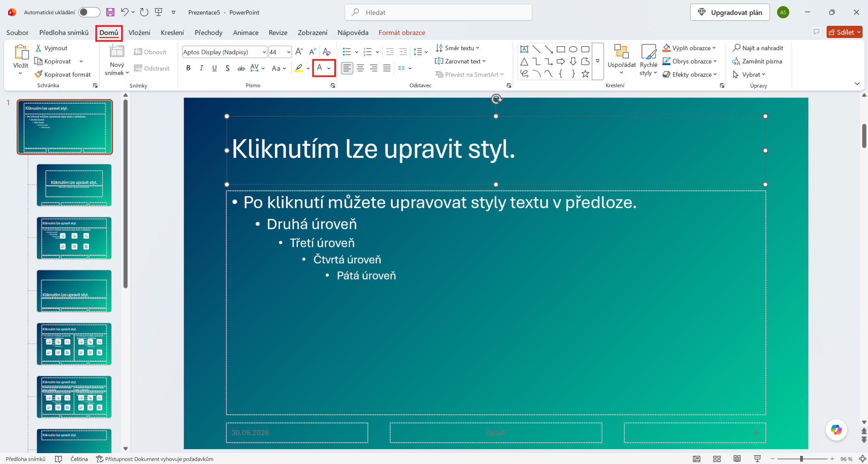This screenshot has height=464, width=868.
Task: Switch to Předloha snímků tab
Action: [x=64, y=33]
